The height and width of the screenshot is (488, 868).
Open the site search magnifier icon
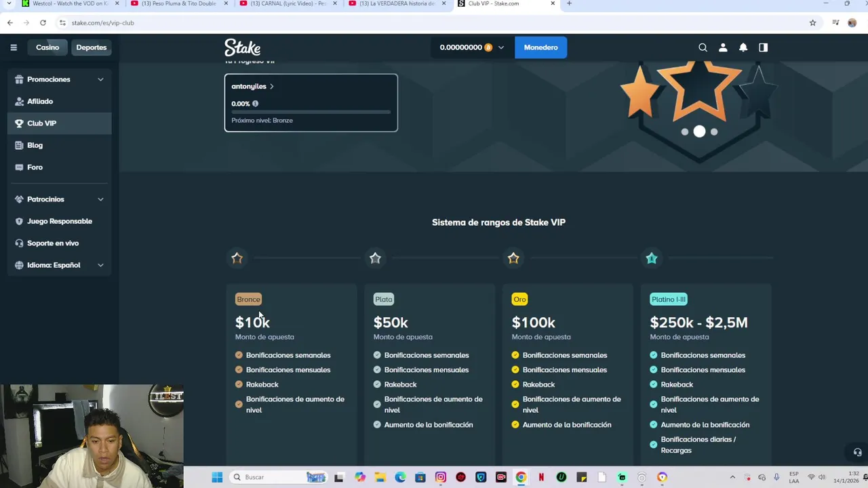click(703, 47)
